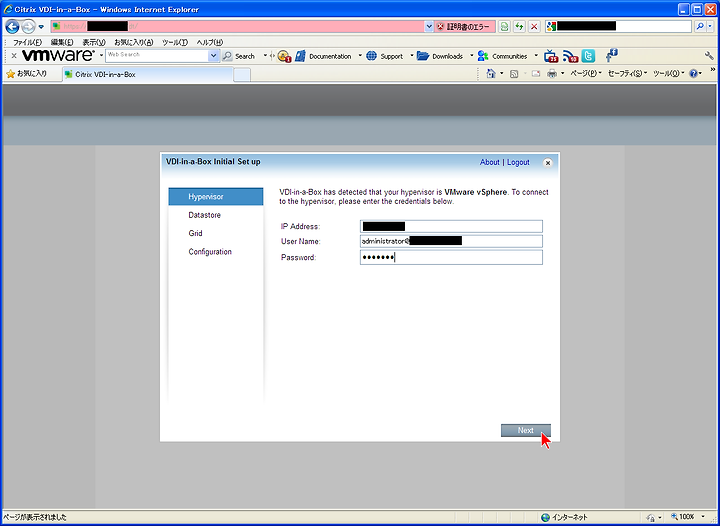
Task: Click the About link
Action: [489, 162]
